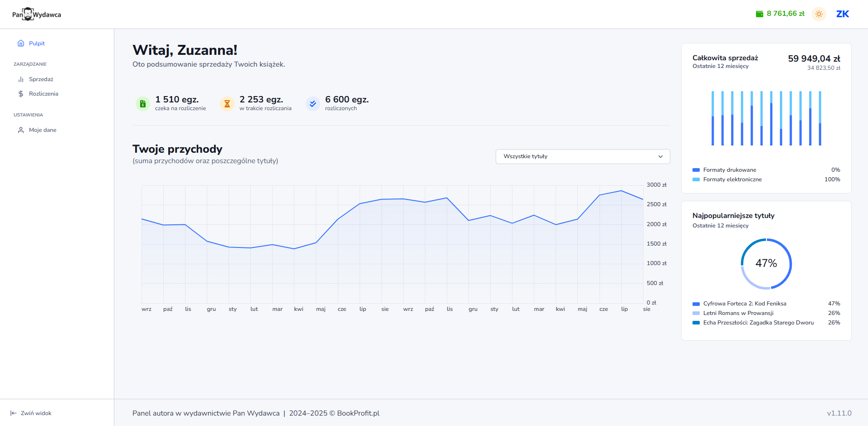The image size is (868, 426).
Task: Click the dollar icon beside Rozliczenia
Action: pyautogui.click(x=21, y=94)
